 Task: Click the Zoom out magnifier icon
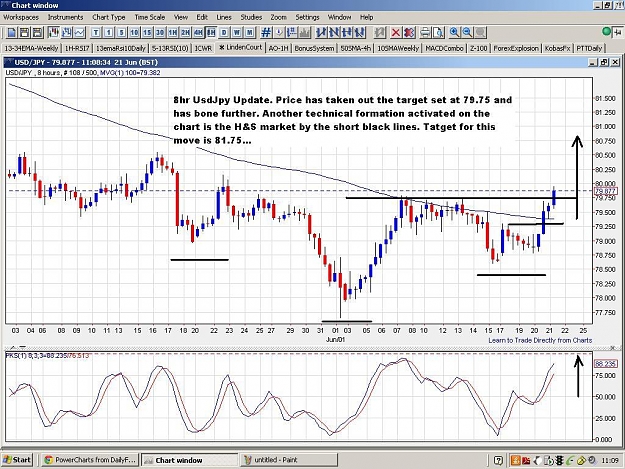tap(467, 32)
